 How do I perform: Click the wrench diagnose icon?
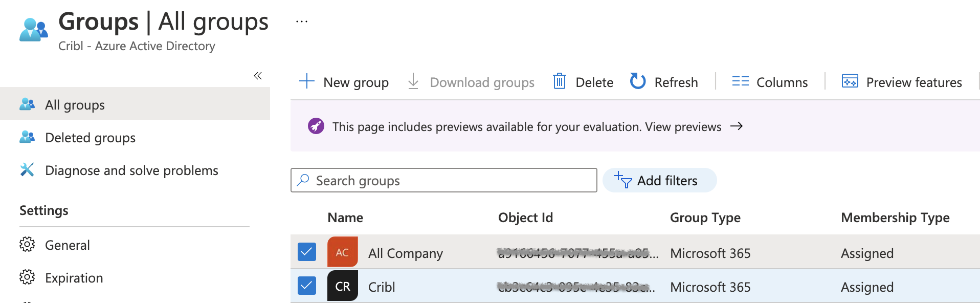tap(27, 169)
